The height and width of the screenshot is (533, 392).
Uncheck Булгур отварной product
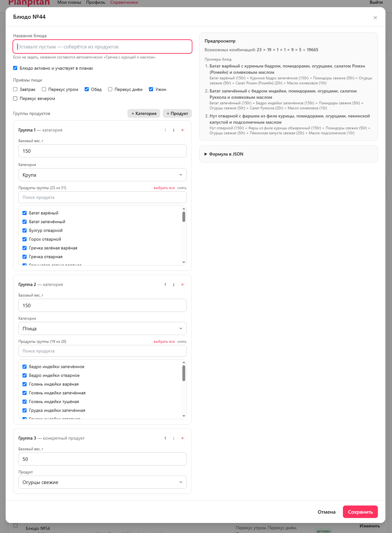point(24,231)
